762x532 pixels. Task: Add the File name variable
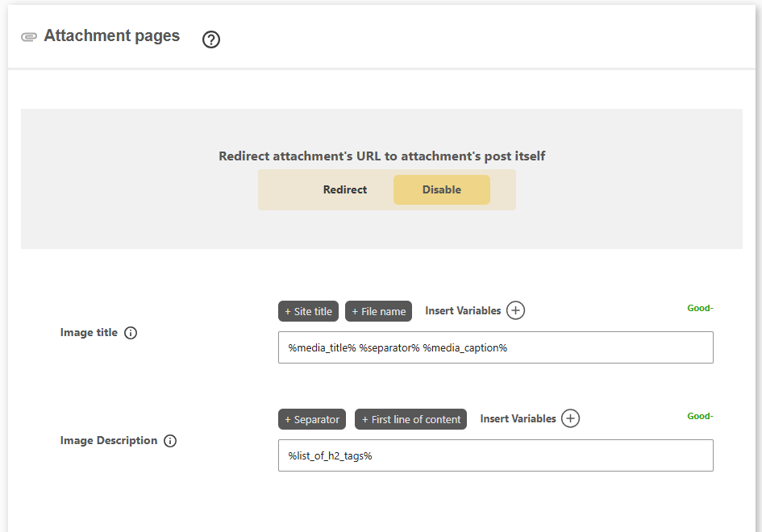pyautogui.click(x=378, y=311)
